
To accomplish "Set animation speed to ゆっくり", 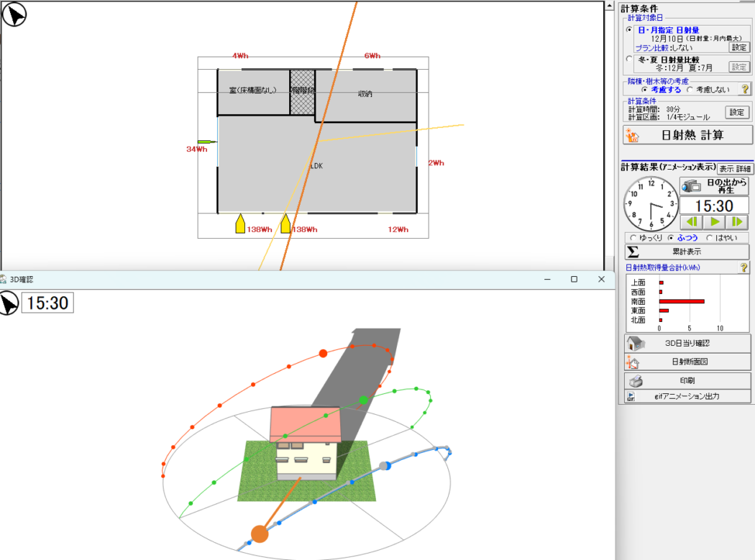I will pos(633,238).
